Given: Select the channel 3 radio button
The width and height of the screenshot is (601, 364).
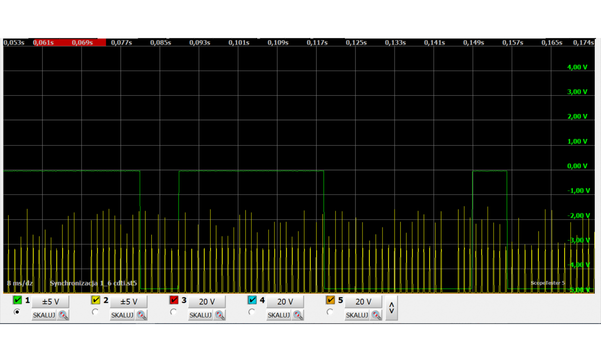Looking at the screenshot, I should [173, 312].
